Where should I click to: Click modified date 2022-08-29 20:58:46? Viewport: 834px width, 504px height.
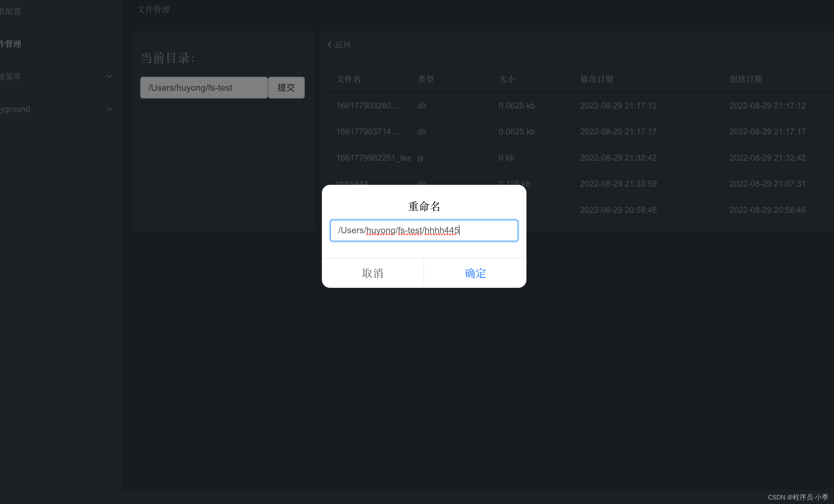point(618,210)
